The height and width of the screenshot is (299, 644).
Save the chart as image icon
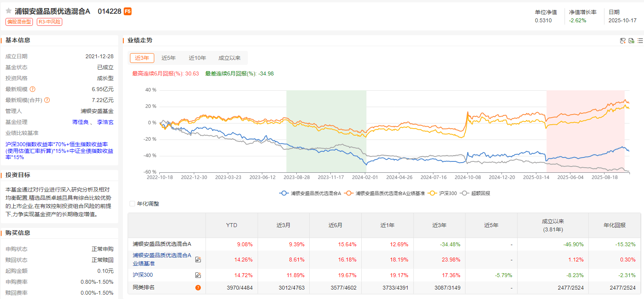click(x=623, y=41)
